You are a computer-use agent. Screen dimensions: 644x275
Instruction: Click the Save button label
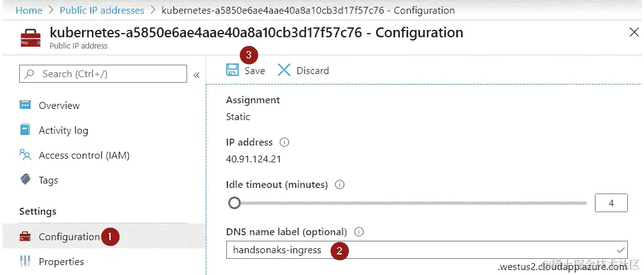(x=255, y=71)
